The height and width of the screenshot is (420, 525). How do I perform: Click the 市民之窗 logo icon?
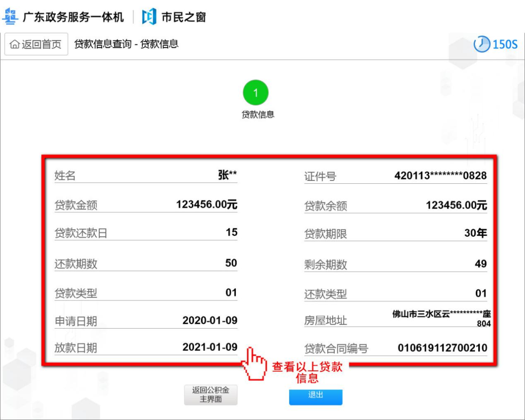click(149, 17)
